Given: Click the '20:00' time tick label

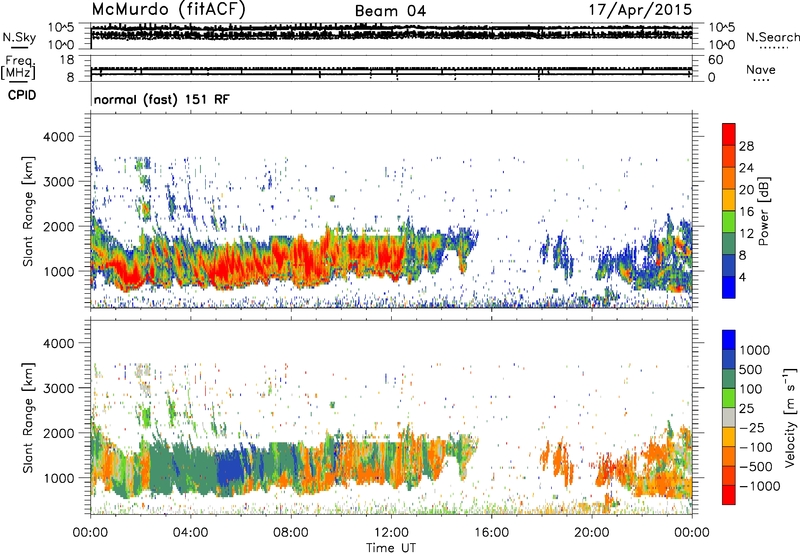Looking at the screenshot, I should pyautogui.click(x=592, y=533).
